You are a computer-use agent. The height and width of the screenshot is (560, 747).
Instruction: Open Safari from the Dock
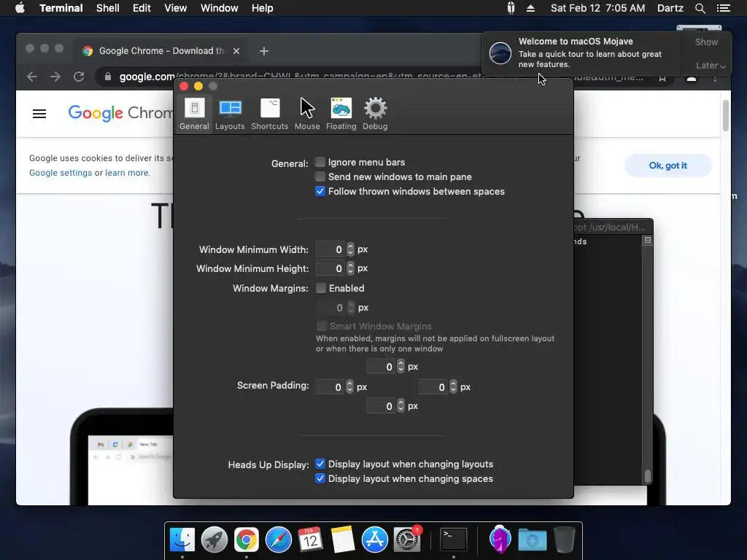point(278,540)
